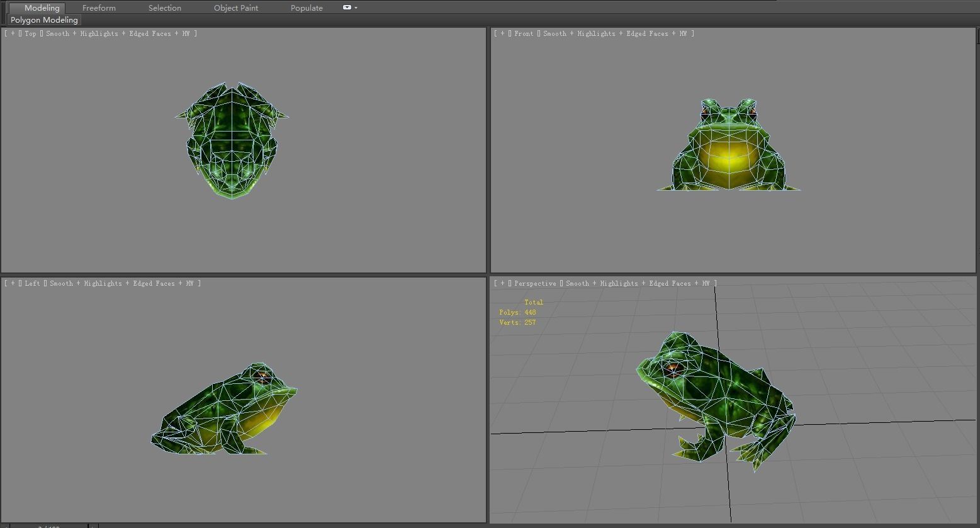Click the Left viewport name label
This screenshot has height=528, width=980.
[x=33, y=283]
